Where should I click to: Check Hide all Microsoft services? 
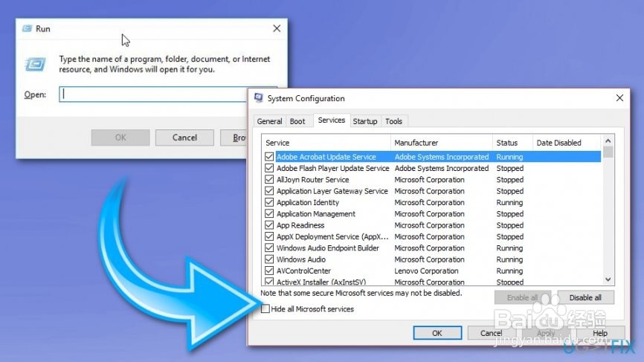coord(265,308)
